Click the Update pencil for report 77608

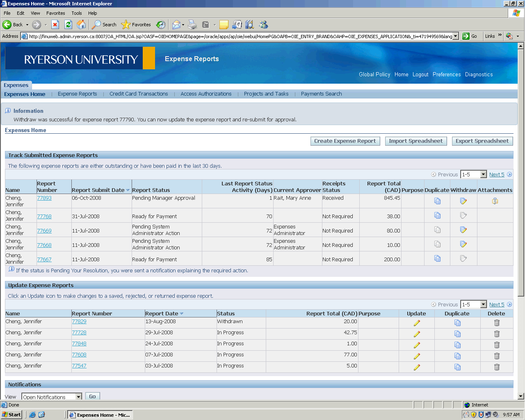coord(416,356)
